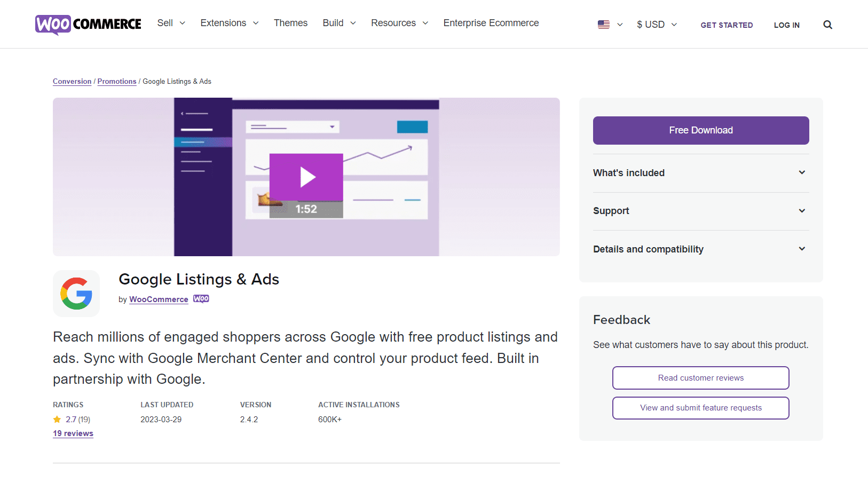Select Themes in the navigation

[290, 23]
